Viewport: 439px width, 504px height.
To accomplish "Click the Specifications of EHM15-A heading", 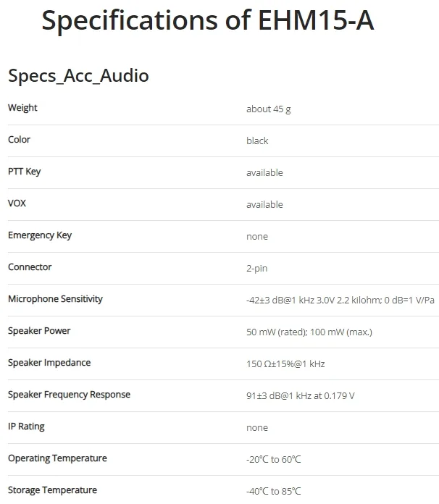I will pyautogui.click(x=208, y=20).
